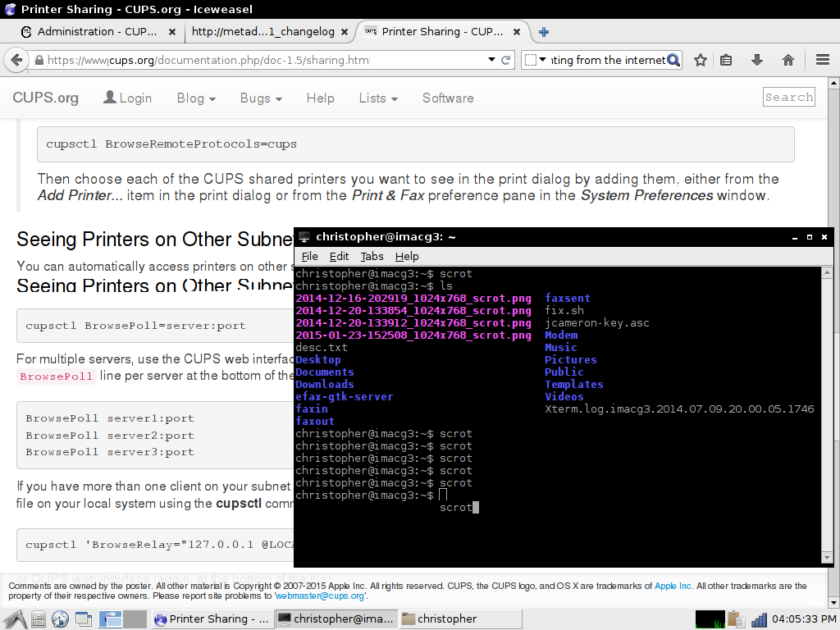Viewport: 840px width, 630px height.
Task: Expand the Lists dropdown menu
Action: pos(377,98)
